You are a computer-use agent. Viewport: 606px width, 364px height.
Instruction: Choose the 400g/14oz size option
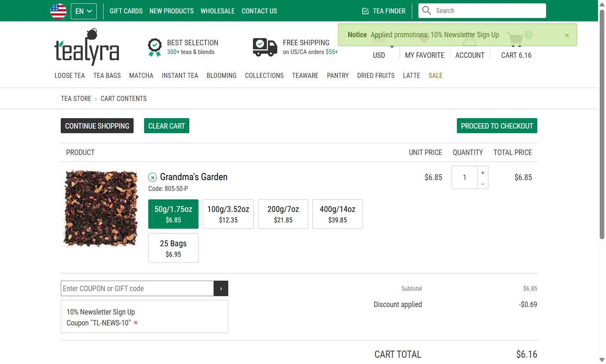coord(338,214)
